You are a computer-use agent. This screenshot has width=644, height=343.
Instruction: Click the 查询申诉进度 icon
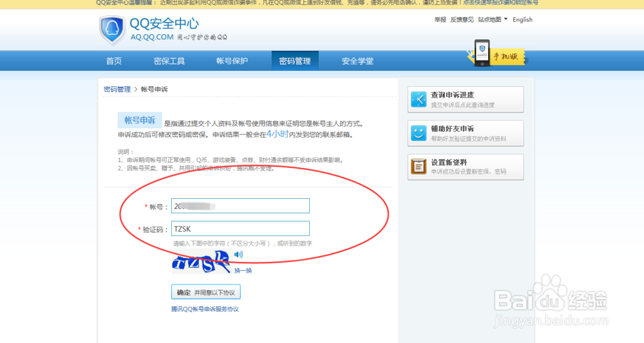[x=419, y=99]
